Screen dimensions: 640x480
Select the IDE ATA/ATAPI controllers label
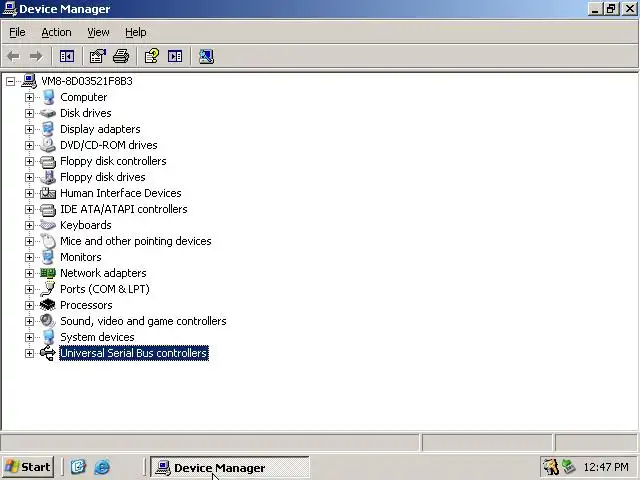pyautogui.click(x=124, y=209)
